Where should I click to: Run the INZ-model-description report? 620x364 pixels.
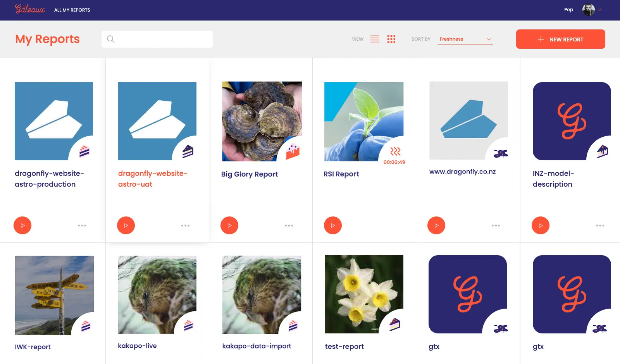[x=541, y=225]
